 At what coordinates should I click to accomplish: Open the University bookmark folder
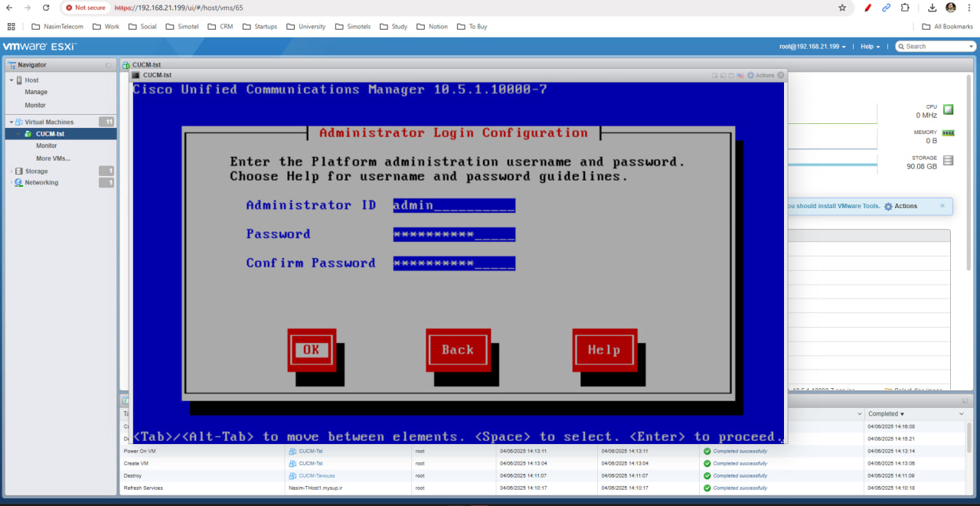click(x=305, y=26)
